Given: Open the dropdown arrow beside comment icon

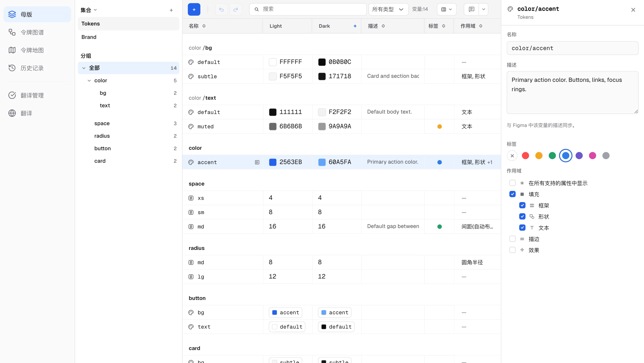Looking at the screenshot, I should coord(483,9).
